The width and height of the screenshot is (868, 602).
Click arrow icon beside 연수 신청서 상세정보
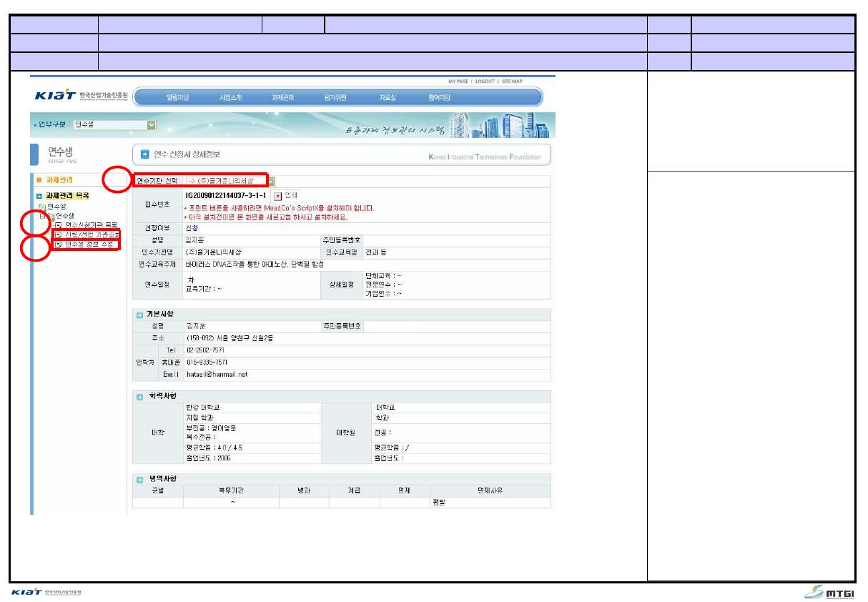click(144, 155)
